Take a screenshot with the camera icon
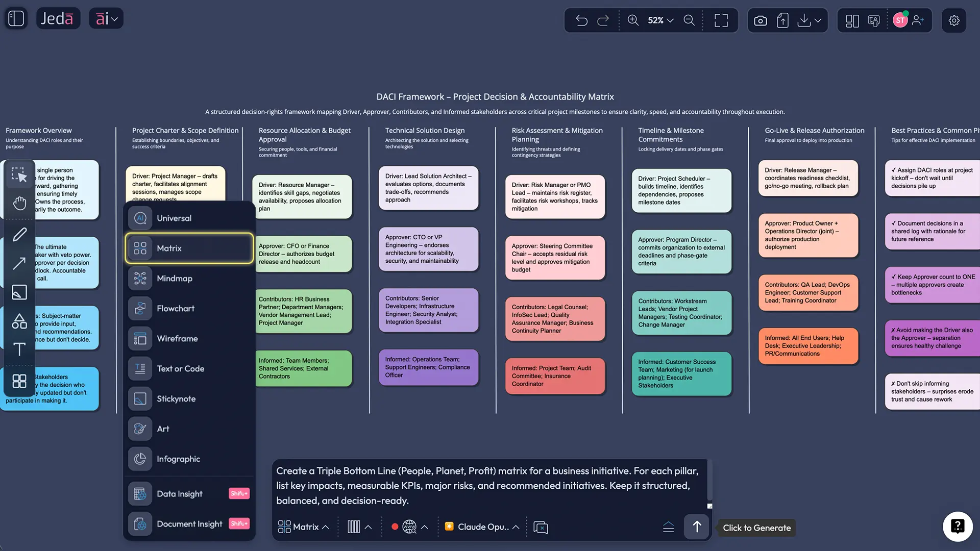 pyautogui.click(x=760, y=20)
